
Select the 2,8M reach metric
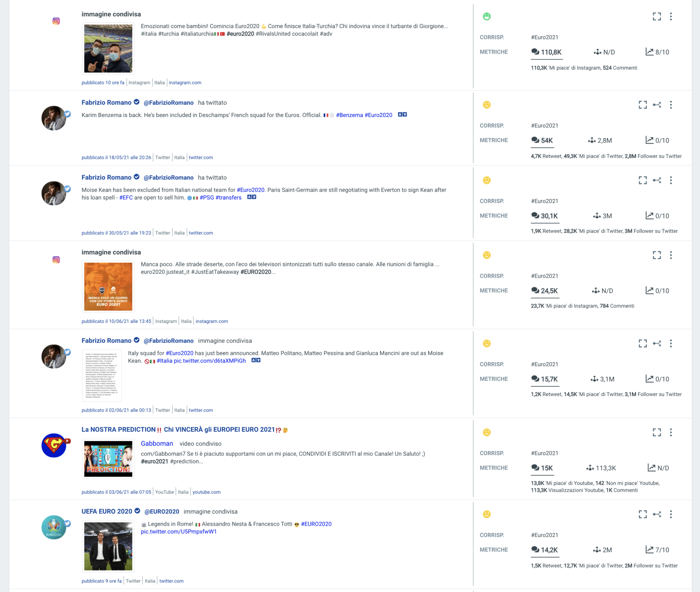pyautogui.click(x=600, y=140)
